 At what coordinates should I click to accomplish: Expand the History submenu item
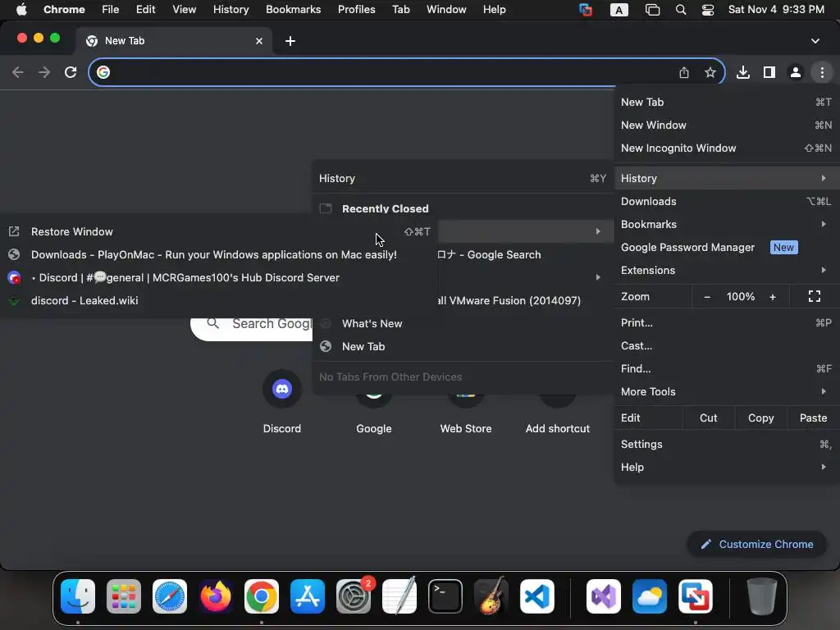point(726,178)
